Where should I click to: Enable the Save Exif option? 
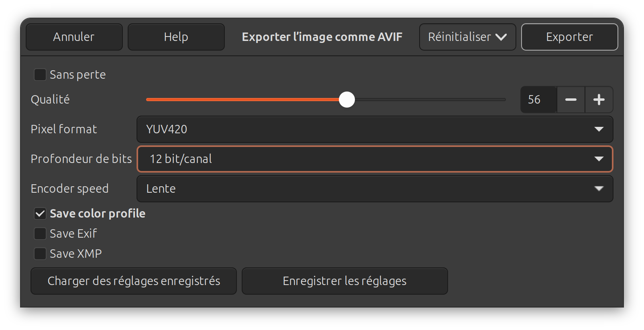coord(40,234)
